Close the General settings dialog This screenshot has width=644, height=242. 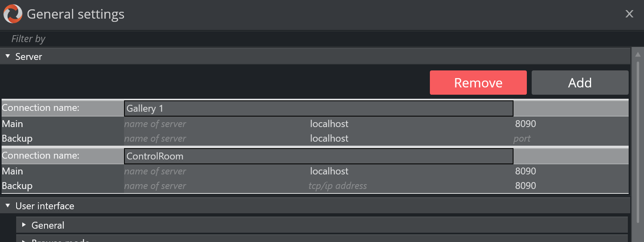click(629, 14)
